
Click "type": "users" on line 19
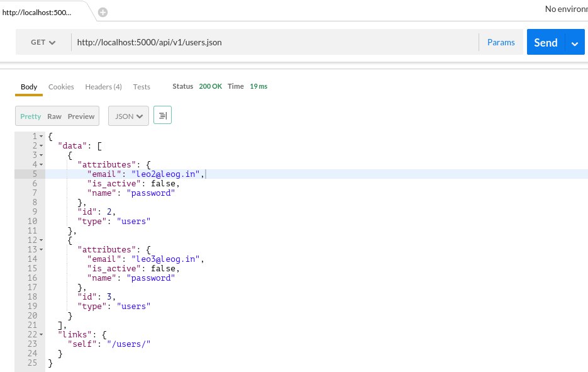click(x=114, y=307)
